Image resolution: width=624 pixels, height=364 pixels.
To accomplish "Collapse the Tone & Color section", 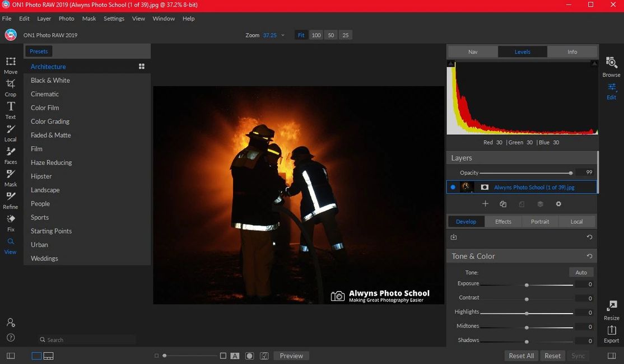I will 473,256.
